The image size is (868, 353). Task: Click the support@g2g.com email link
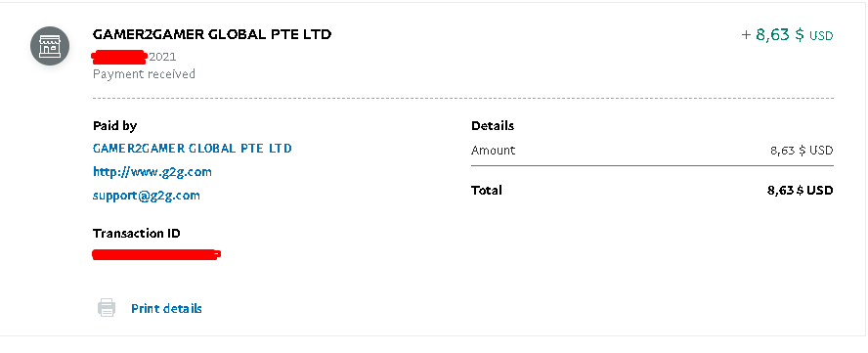(x=147, y=196)
